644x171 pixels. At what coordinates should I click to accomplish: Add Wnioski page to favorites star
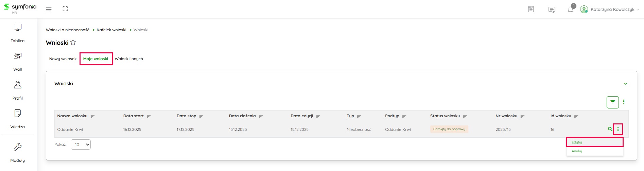coord(73,42)
